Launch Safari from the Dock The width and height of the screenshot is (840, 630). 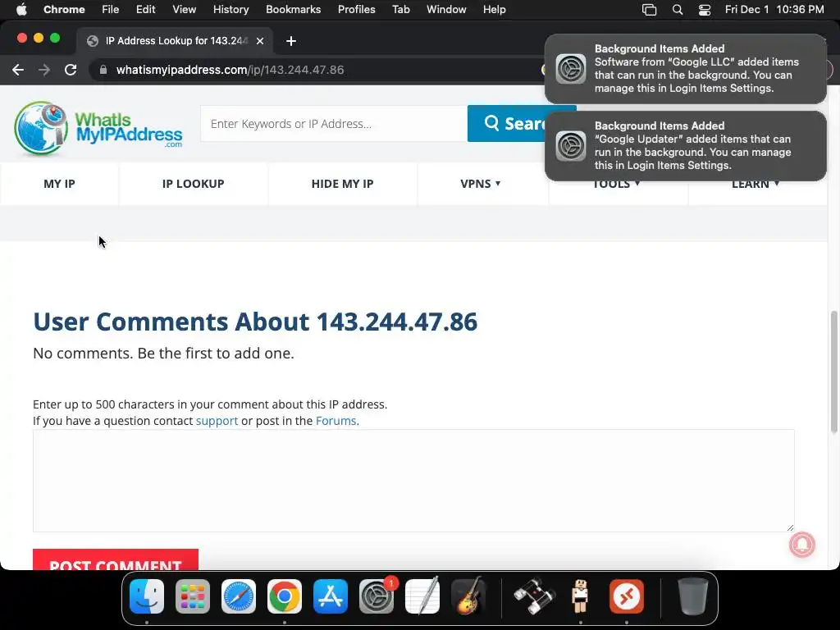click(239, 596)
